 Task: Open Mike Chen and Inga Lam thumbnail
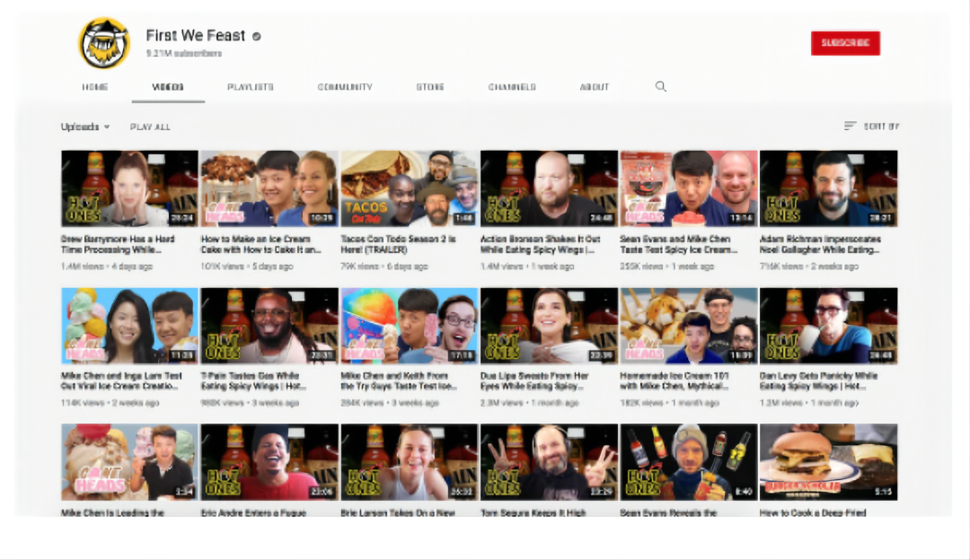click(129, 326)
